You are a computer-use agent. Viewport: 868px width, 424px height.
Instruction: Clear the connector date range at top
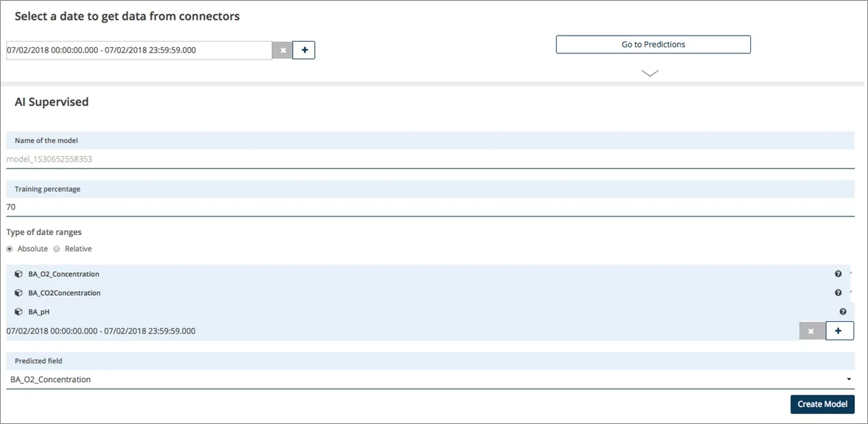click(x=283, y=50)
